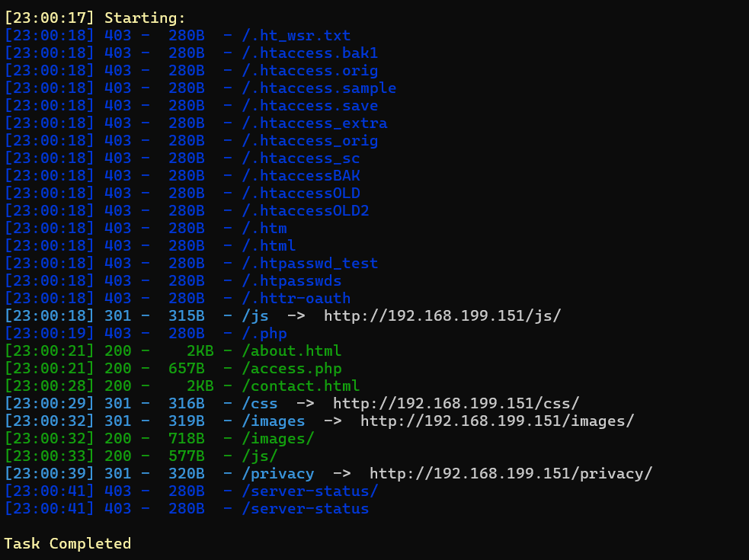Click the /.ht_wsr.txt path entry
749x560 pixels.
coord(296,36)
